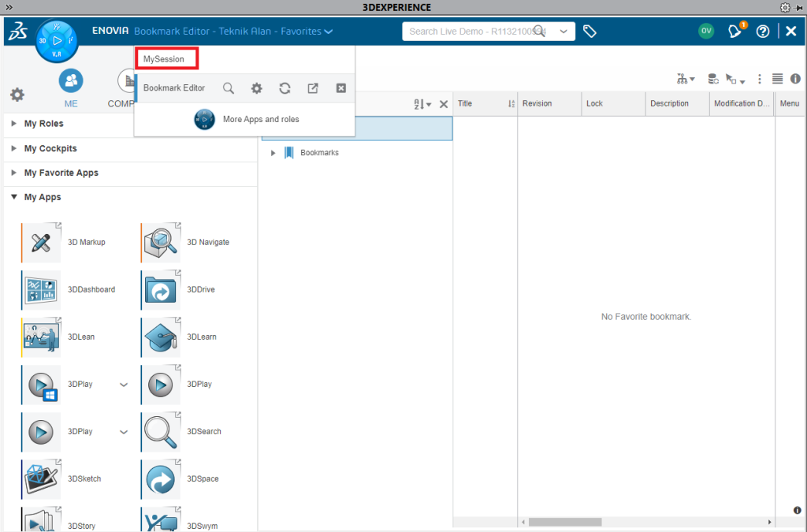Select the ME tab in compass panel
The height and width of the screenshot is (532, 807).
tap(71, 88)
